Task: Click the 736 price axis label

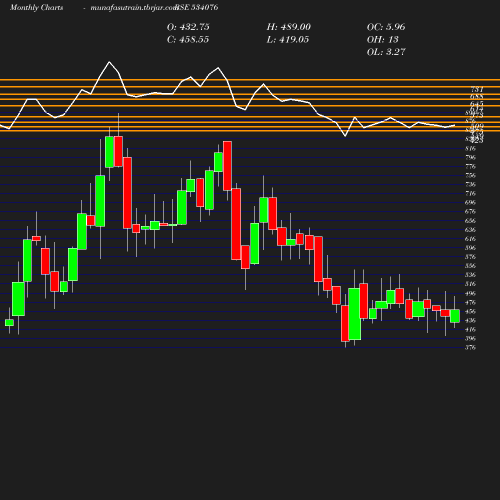Action: [470, 184]
